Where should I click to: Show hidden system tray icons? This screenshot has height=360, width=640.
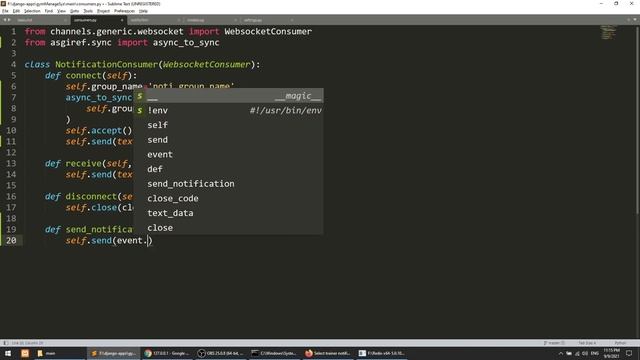560,353
